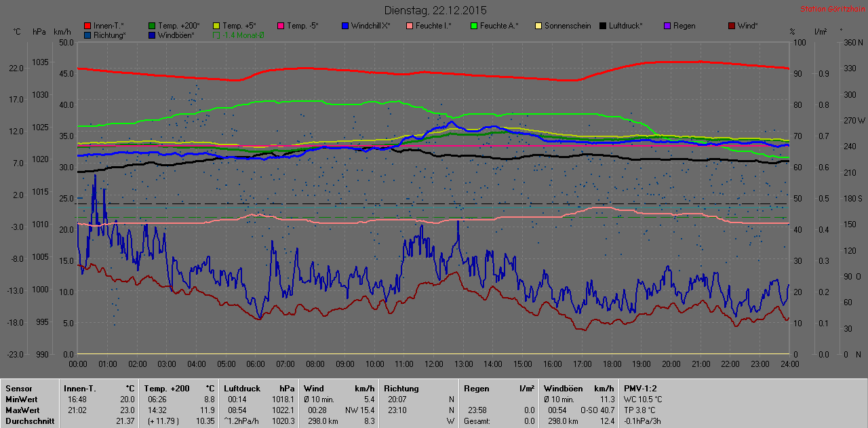Viewport: 868px width, 428px height.
Task: Click the dew point value 'TP 3.8 °C'
Action: coord(640,410)
